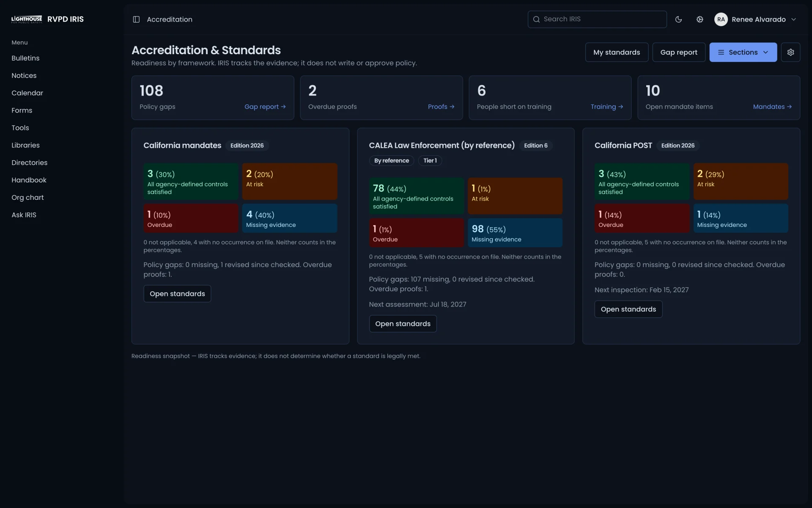This screenshot has height=508, width=812.
Task: Open Tools from the menu
Action: point(20,127)
